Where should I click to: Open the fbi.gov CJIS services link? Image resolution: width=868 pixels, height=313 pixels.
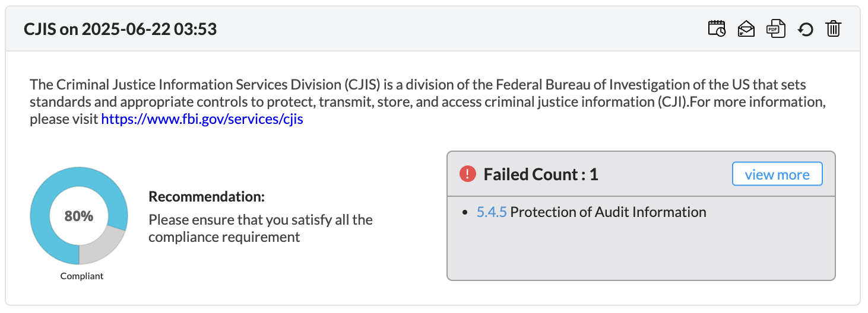click(202, 119)
